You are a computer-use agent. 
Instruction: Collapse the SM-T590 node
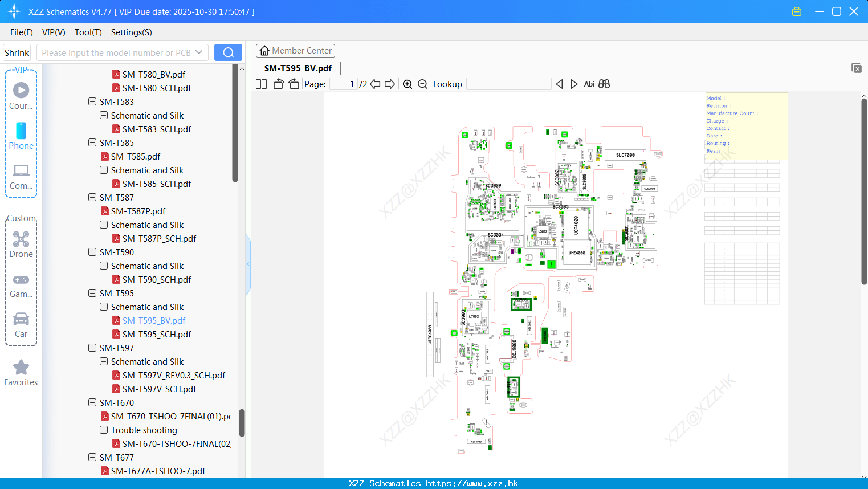(x=92, y=252)
